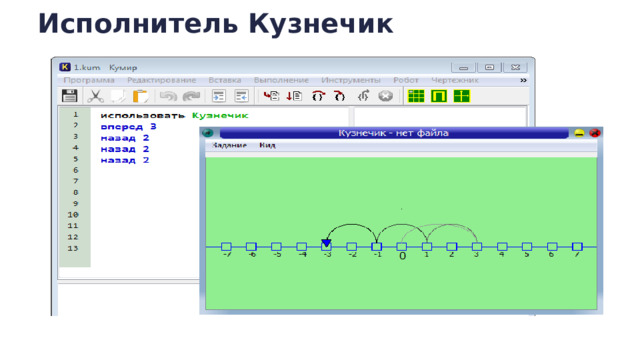Click the Kumir app logo icon
The image size is (640, 360).
(64, 67)
